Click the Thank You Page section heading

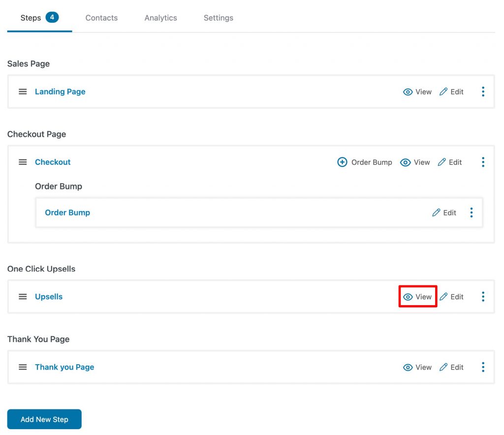tap(38, 339)
